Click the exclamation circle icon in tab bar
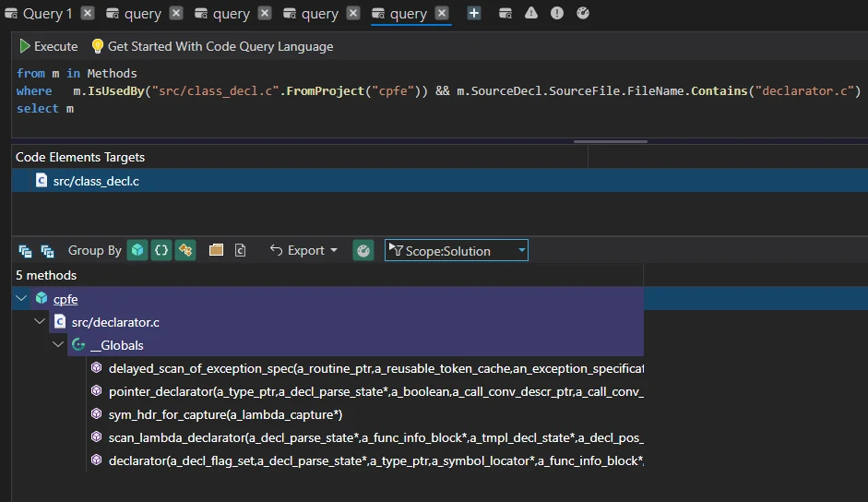Screen dimensions: 868x502 pyautogui.click(x=557, y=13)
